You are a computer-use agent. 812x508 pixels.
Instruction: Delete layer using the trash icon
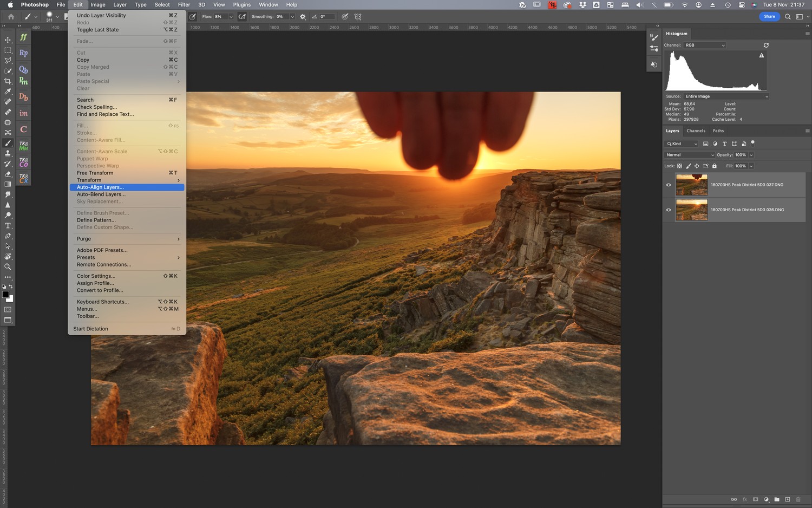tap(798, 499)
